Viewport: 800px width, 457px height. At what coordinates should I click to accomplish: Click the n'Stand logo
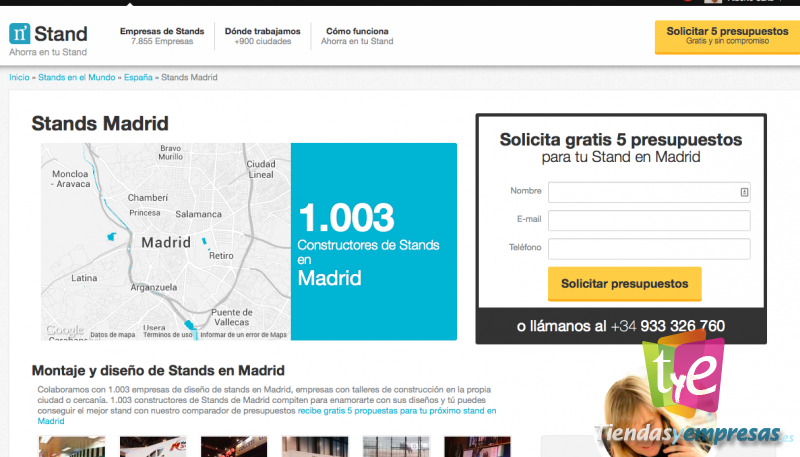[48, 34]
